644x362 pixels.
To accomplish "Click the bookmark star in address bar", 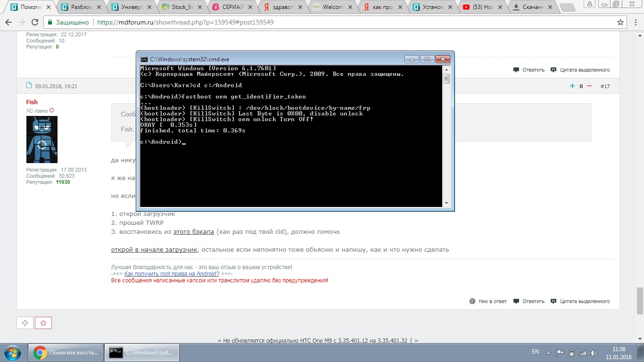I will (x=620, y=22).
